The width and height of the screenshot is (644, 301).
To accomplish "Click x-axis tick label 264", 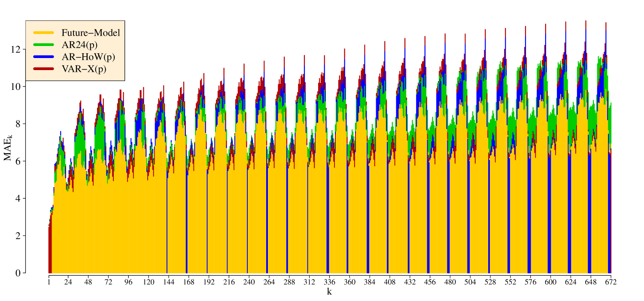I will [269, 282].
